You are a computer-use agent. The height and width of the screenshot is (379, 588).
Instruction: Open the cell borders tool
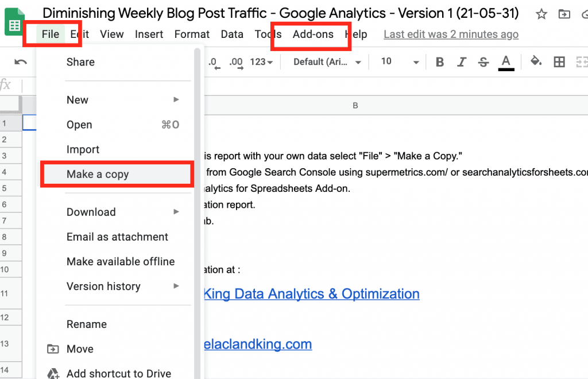coord(559,62)
